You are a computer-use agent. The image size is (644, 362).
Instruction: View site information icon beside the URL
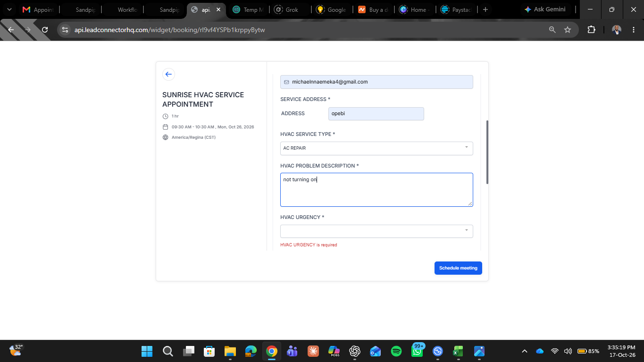click(x=66, y=30)
